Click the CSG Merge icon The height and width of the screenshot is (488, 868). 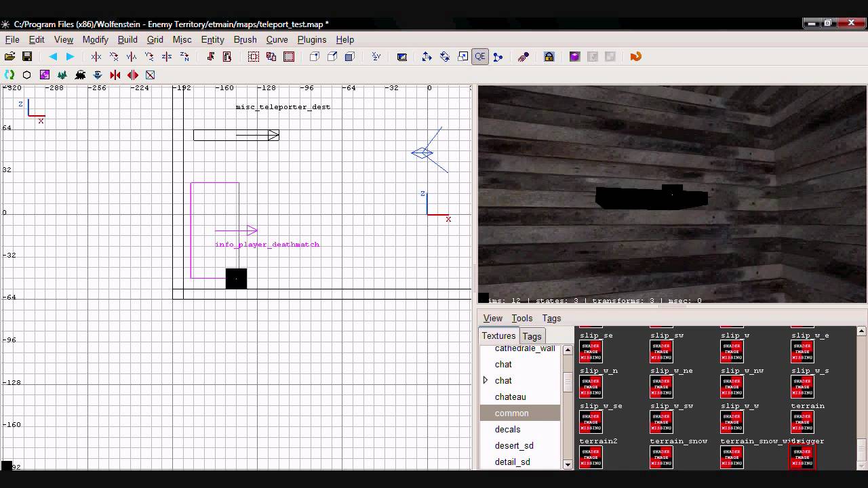point(271,57)
